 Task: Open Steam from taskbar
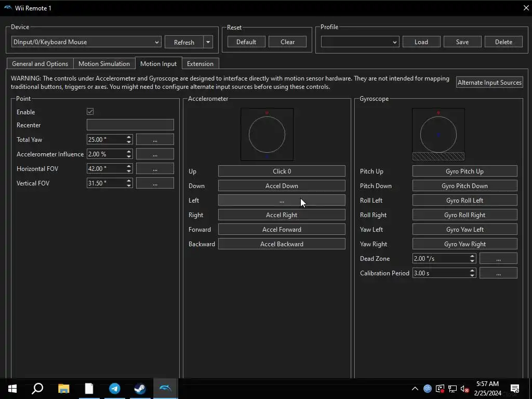point(140,389)
